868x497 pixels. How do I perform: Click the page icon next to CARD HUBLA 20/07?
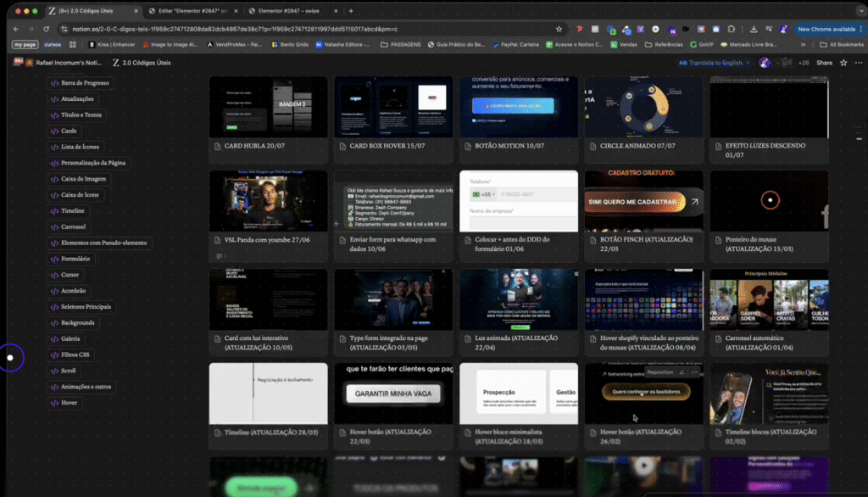217,146
